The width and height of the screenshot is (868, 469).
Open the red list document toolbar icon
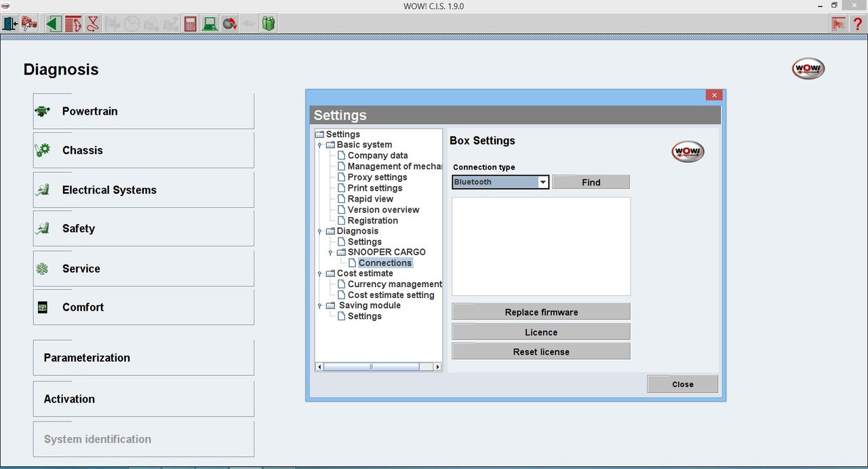[73, 24]
